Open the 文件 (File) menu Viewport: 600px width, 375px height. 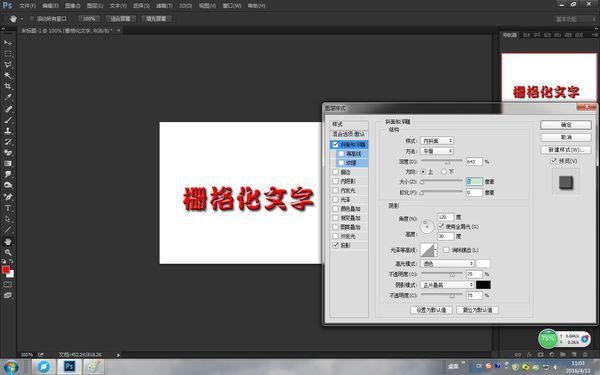(28, 6)
